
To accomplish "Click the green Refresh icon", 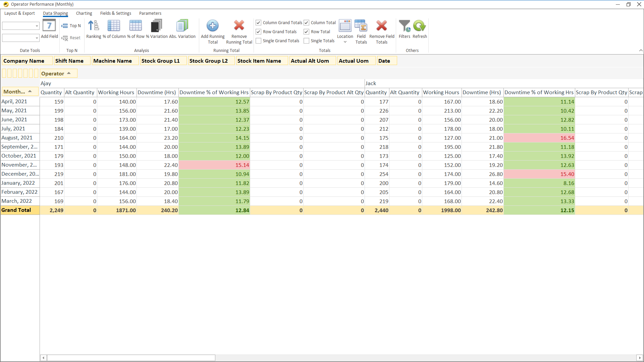I will pyautogui.click(x=420, y=26).
